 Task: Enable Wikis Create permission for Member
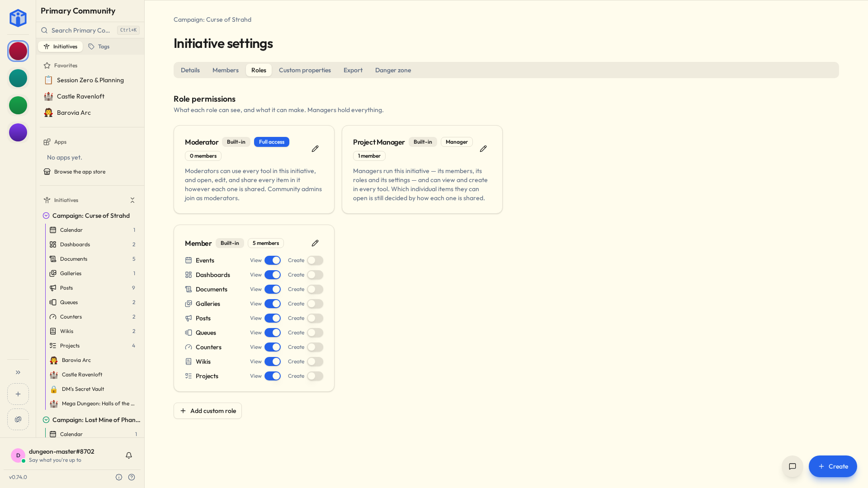(315, 361)
